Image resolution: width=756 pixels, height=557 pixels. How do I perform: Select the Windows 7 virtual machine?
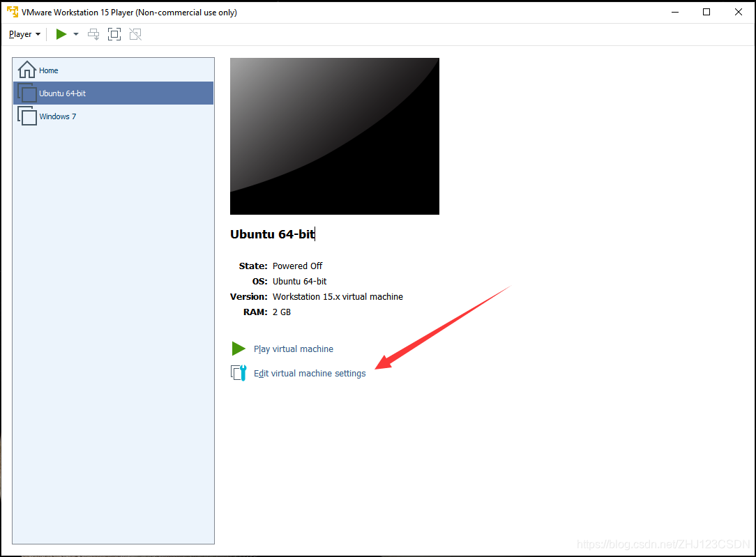(113, 116)
